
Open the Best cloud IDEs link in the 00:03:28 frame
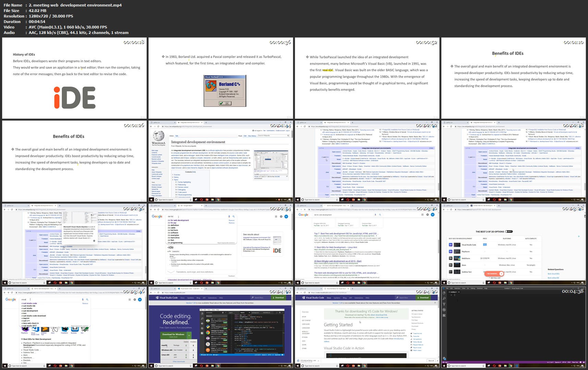553,274
